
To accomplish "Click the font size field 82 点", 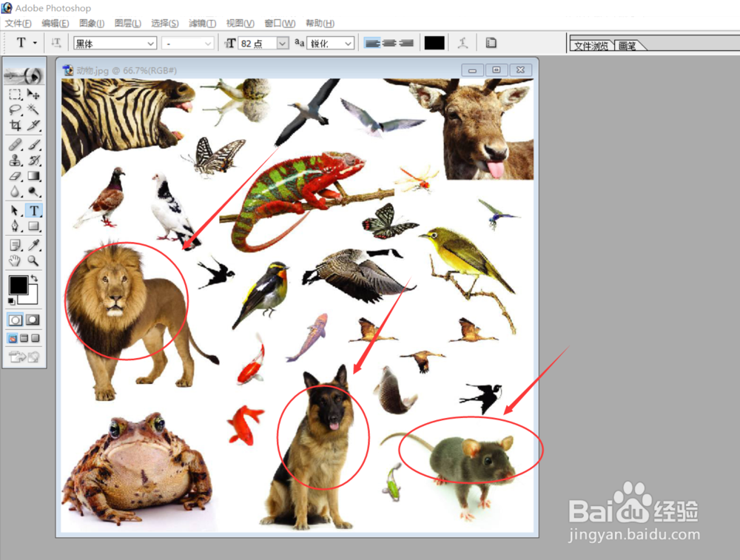I will tap(258, 44).
